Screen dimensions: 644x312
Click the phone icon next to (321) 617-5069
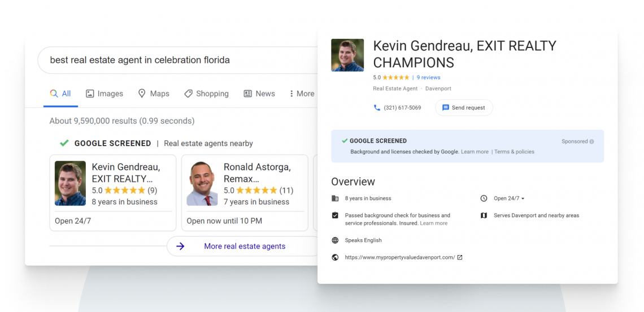(x=377, y=108)
